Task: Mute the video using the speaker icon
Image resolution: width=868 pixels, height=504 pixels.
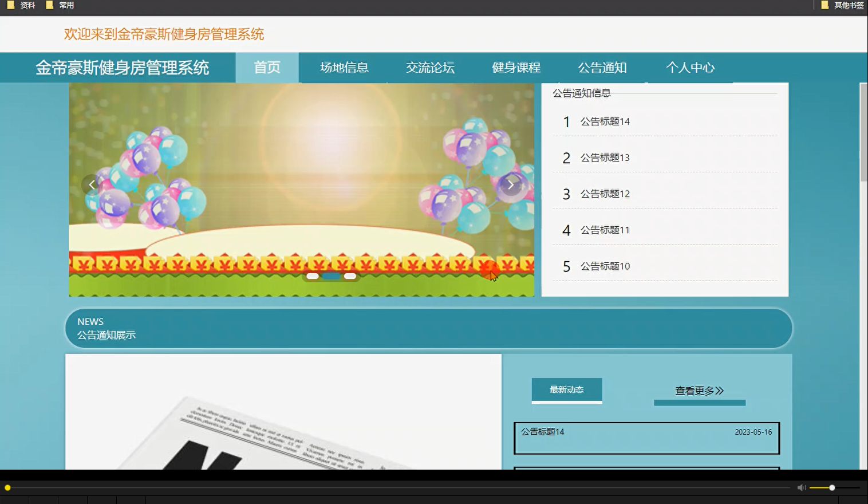Action: click(801, 487)
